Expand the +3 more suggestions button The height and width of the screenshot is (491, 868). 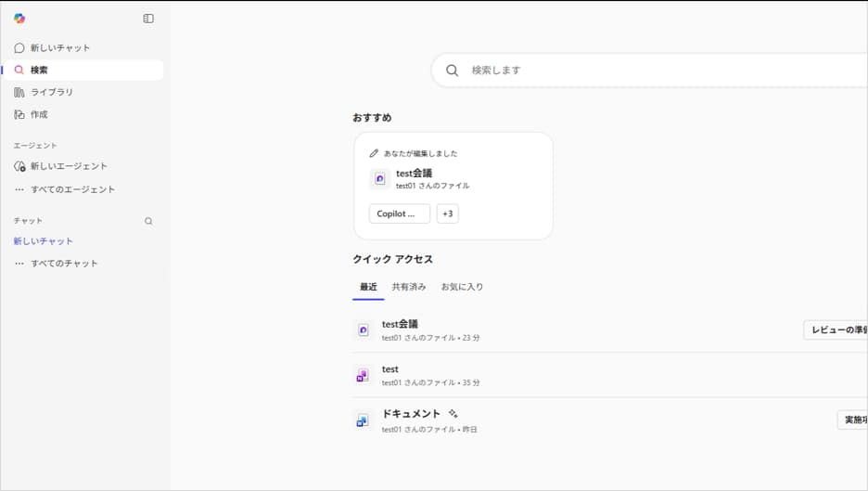[x=448, y=213]
